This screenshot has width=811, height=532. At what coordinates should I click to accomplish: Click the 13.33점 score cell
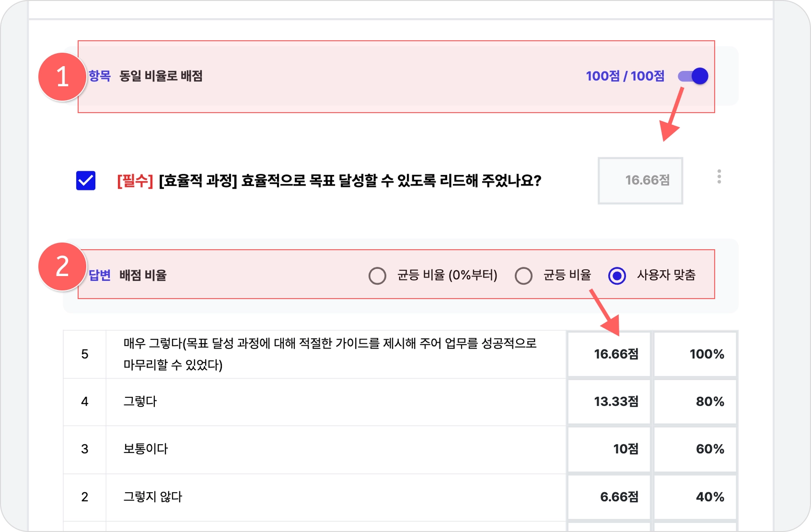(x=609, y=402)
